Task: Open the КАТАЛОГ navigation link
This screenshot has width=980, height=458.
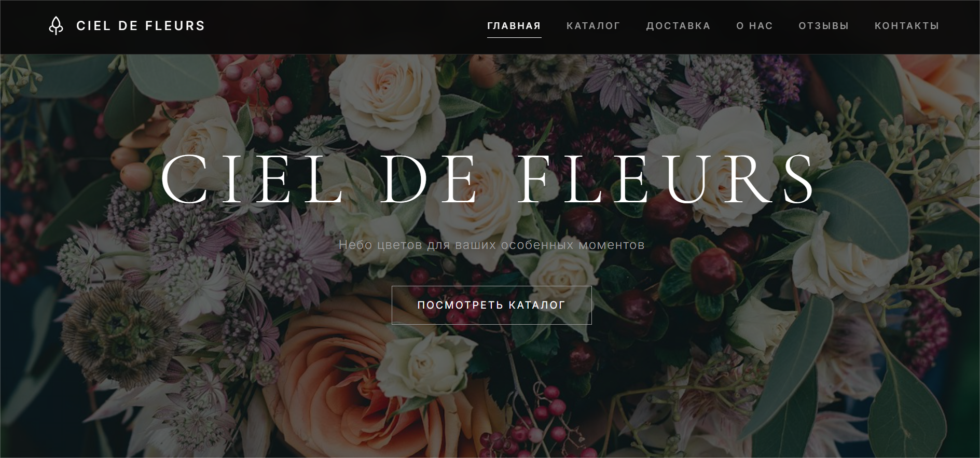Action: pyautogui.click(x=593, y=25)
